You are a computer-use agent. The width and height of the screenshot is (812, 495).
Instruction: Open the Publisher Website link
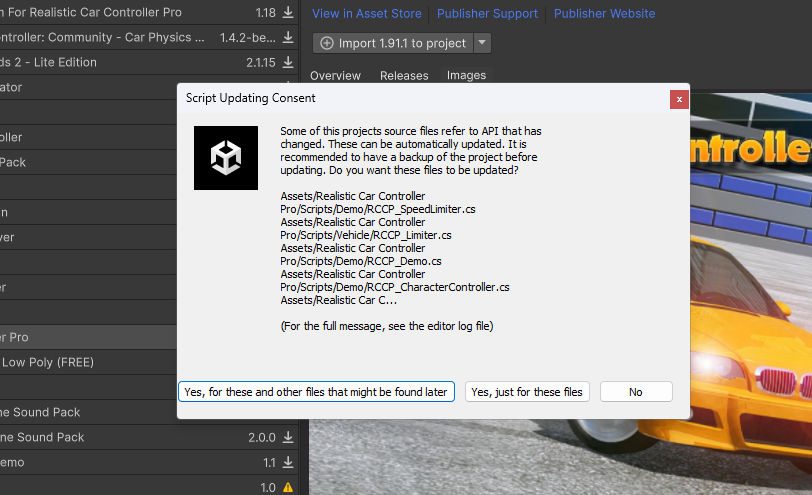[x=604, y=14]
